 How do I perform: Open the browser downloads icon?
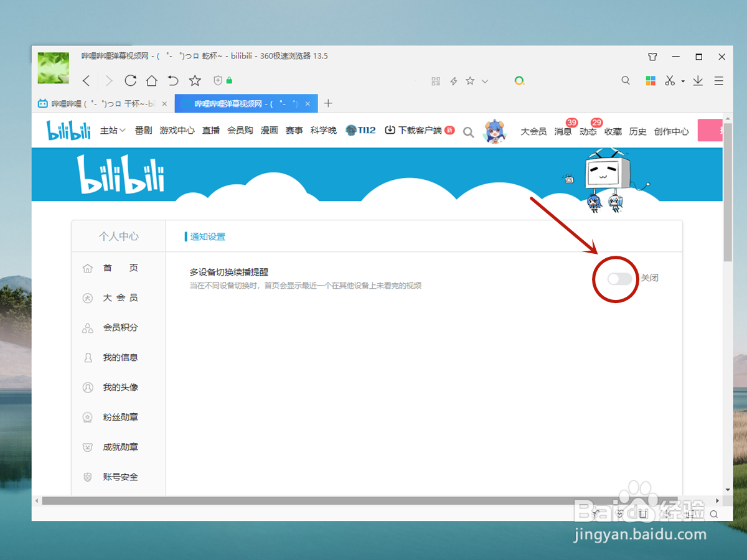point(698,80)
